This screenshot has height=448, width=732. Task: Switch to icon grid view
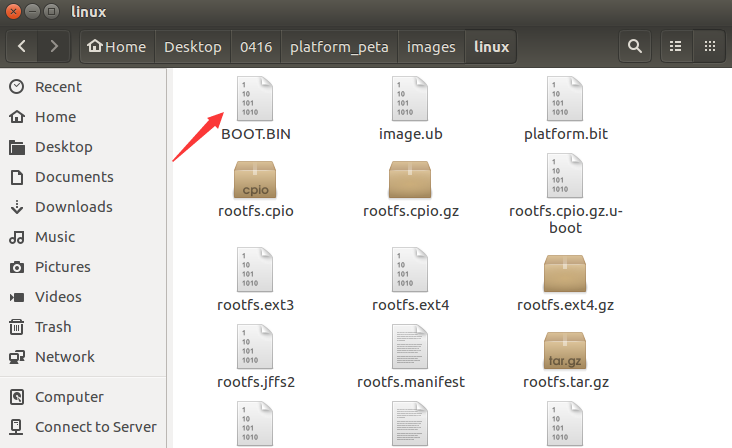(710, 46)
